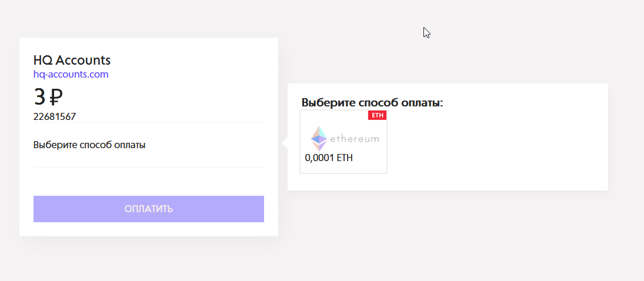Screen dimensions: 644x281
Task: Click the red ETH badge
Action: (x=377, y=115)
